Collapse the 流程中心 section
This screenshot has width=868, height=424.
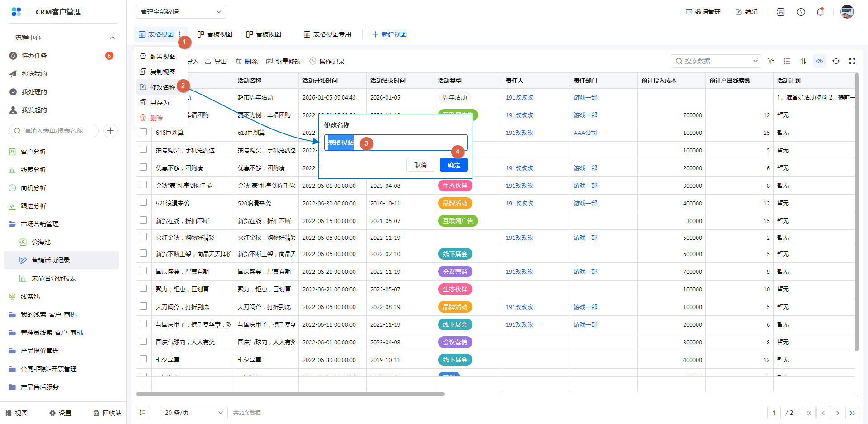(x=113, y=38)
